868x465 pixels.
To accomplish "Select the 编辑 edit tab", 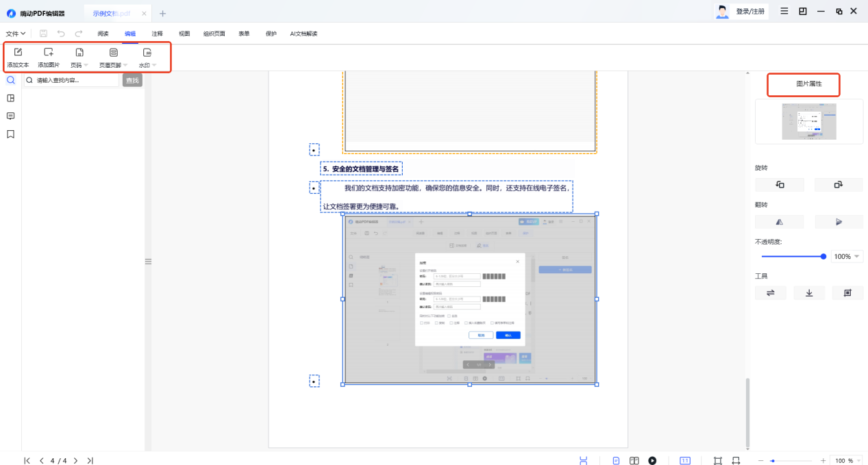I will coord(130,34).
